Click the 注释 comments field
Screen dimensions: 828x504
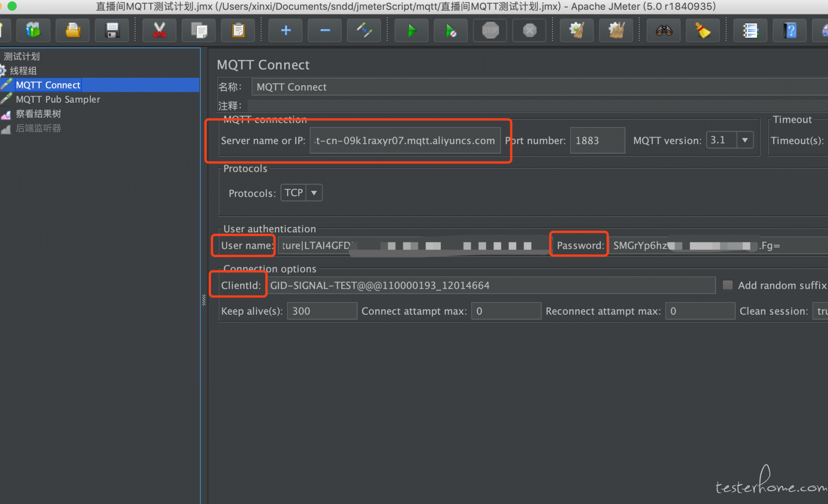[x=537, y=106]
